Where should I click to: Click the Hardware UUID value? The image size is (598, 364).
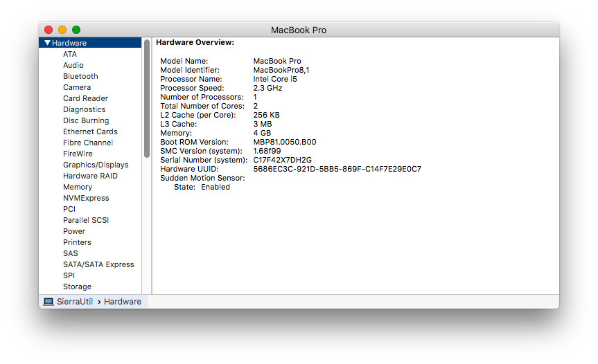337,169
